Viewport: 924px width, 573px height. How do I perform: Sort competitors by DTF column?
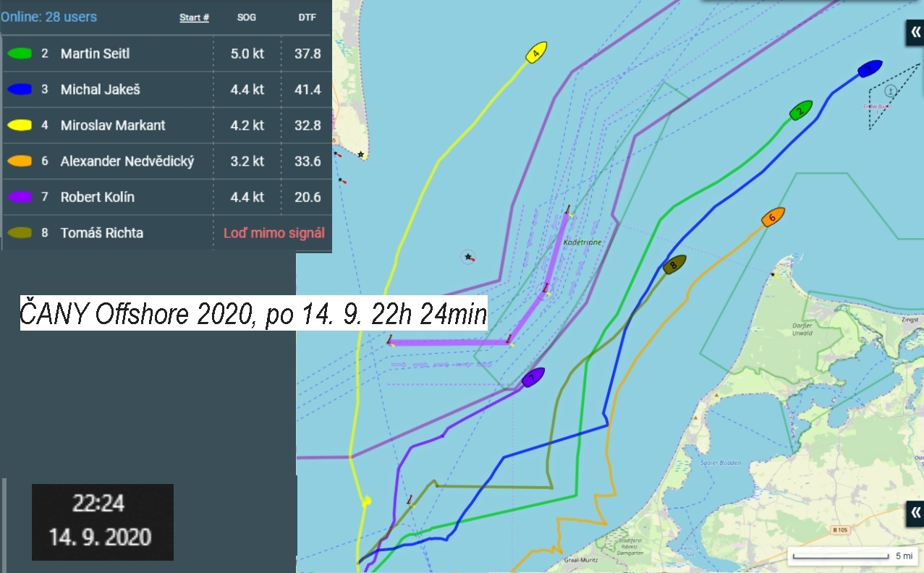(x=308, y=17)
